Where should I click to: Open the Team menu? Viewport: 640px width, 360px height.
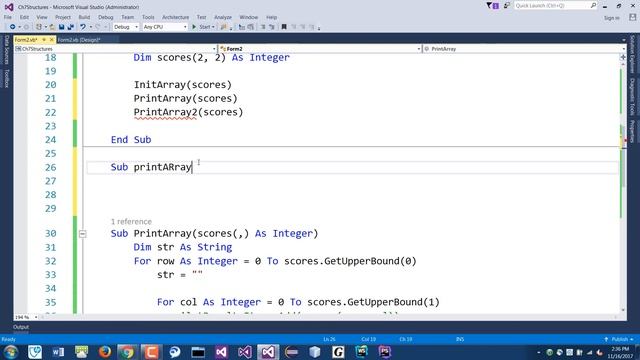[x=127, y=17]
